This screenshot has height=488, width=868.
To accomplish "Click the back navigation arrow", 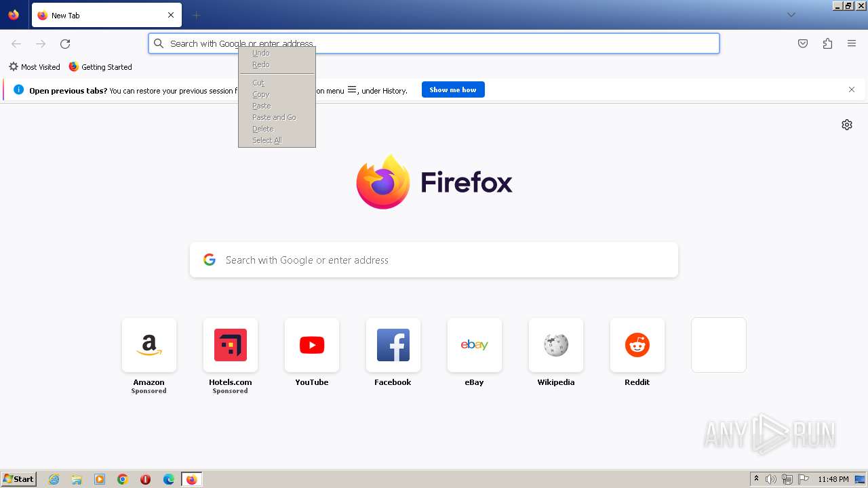I will pos(16,43).
